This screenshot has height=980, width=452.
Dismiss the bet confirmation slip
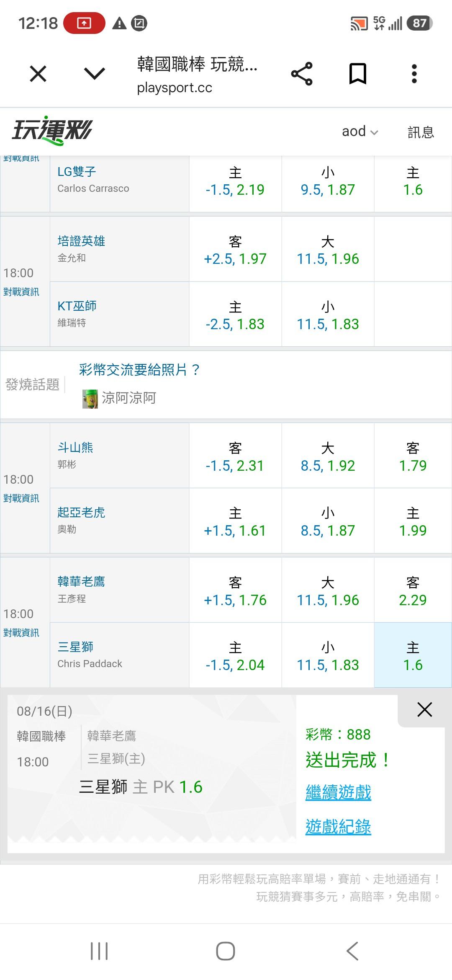(424, 709)
